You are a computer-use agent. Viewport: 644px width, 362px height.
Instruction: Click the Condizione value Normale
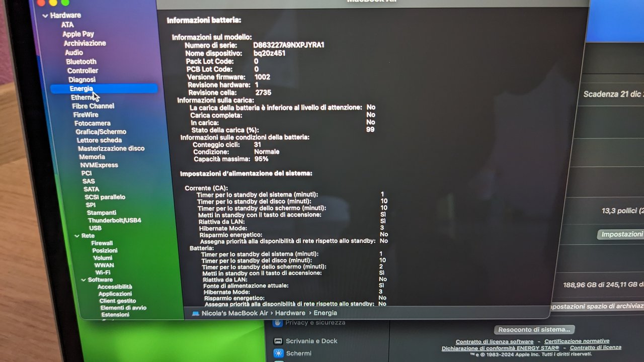tap(267, 152)
